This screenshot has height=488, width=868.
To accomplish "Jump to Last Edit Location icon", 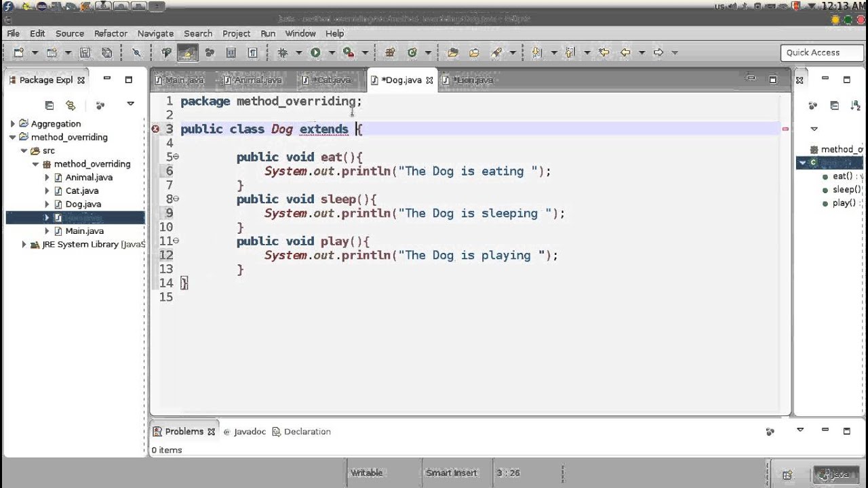I will pos(604,52).
